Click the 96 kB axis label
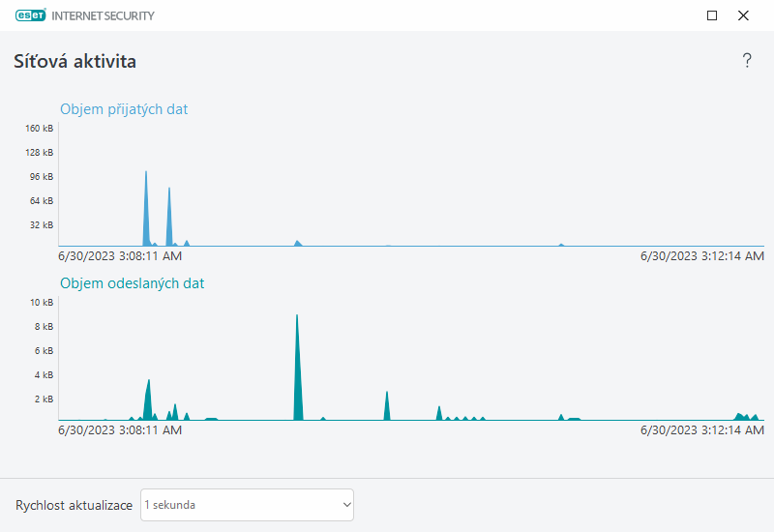The image size is (774, 532). (x=41, y=177)
